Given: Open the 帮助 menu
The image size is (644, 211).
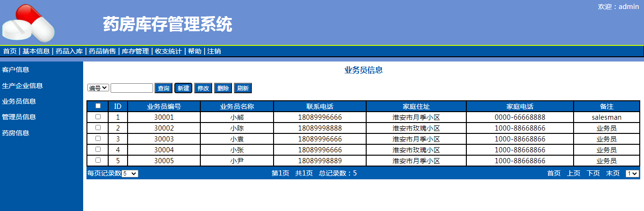Looking at the screenshot, I should click(194, 51).
